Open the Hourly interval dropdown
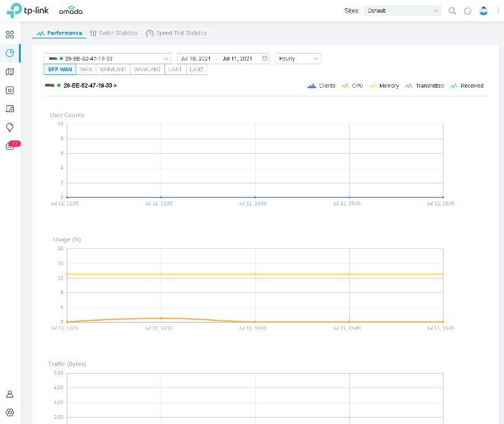 298,59
